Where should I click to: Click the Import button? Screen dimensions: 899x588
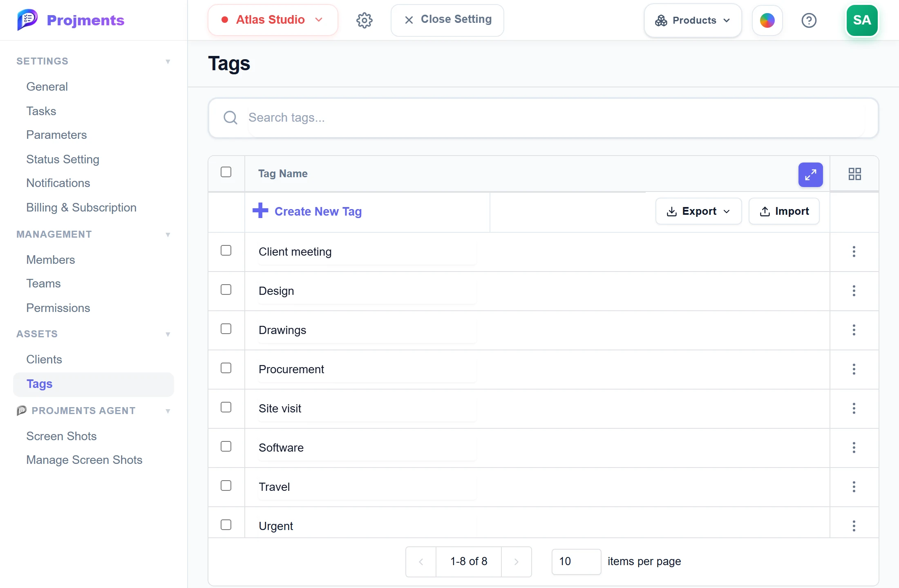[784, 211]
